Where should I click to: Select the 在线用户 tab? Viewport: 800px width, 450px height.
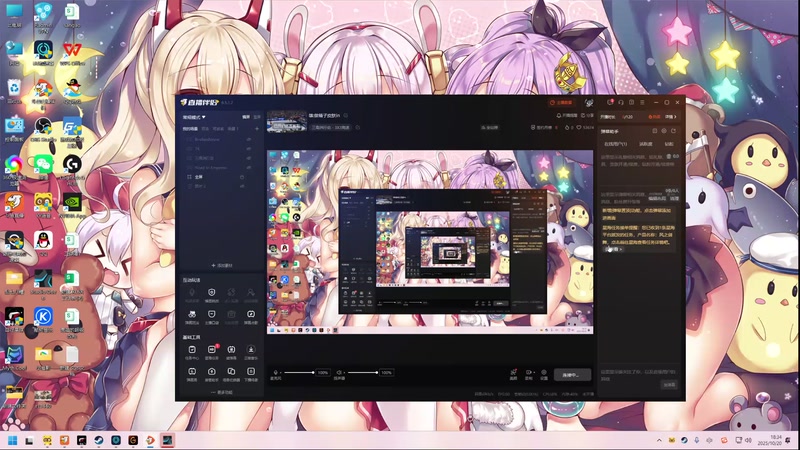point(615,144)
